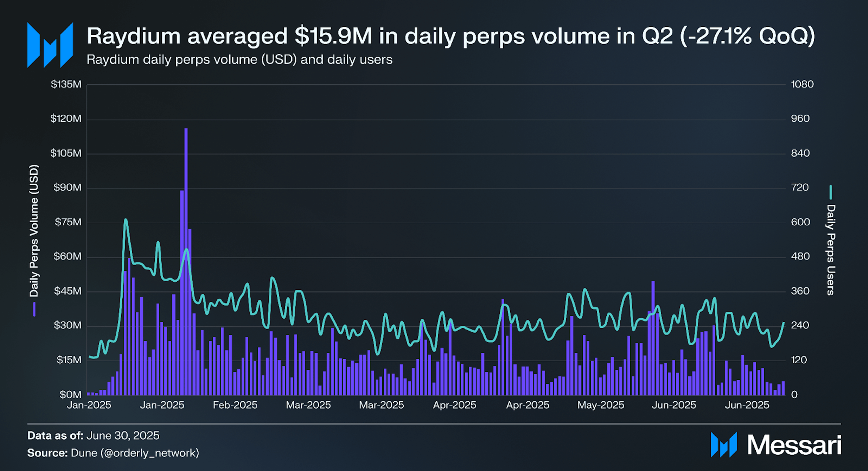Viewport: 868px width, 471px height.
Task: Click the Messari logo icon beside footer wordmark
Action: pyautogui.click(x=724, y=445)
